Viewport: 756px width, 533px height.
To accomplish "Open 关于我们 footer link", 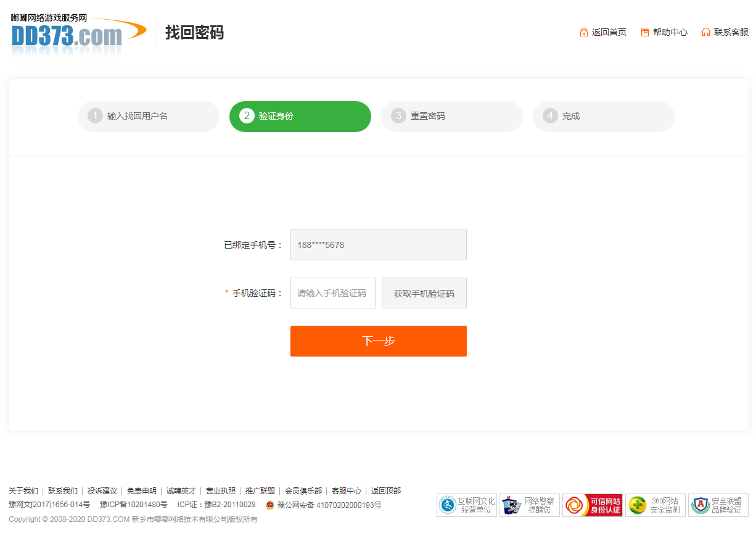I will [x=23, y=491].
